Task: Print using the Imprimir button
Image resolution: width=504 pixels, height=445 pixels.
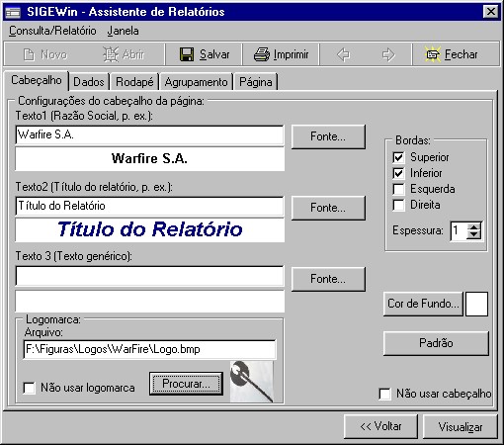Action: coord(281,54)
